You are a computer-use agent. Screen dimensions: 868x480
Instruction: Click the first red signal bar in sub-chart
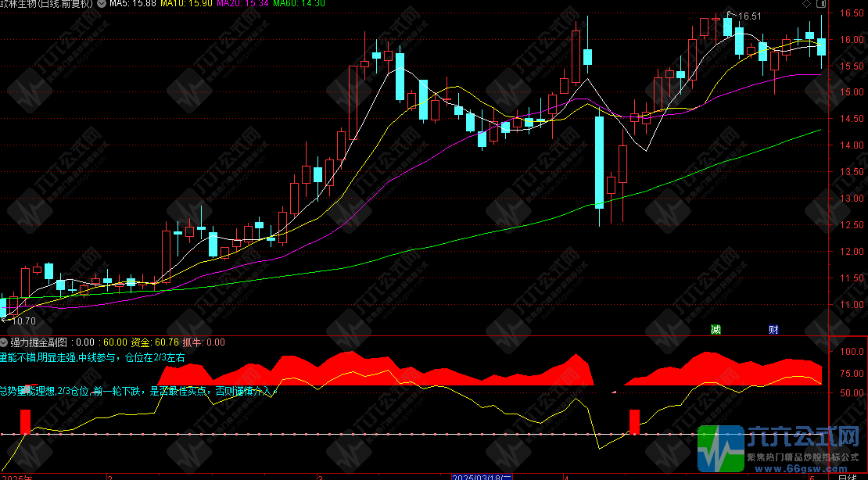(x=25, y=421)
